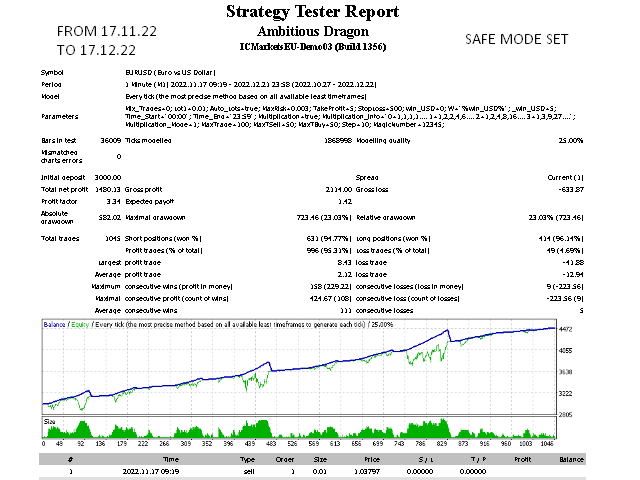
Task: Click the "Gross loss" label
Action: [372, 189]
